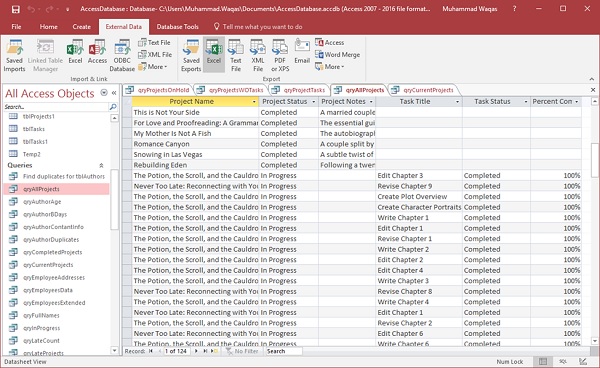Export via Email
600x368 pixels.
point(302,52)
